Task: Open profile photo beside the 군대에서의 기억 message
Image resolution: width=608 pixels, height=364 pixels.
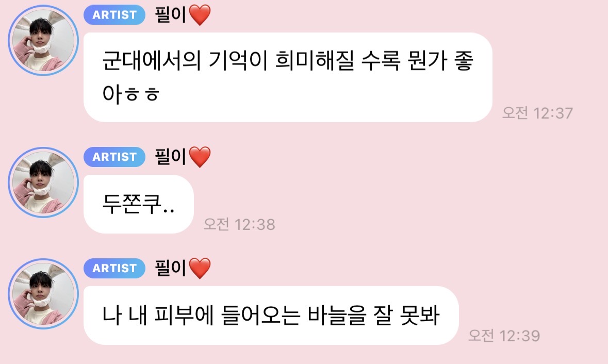Action: [x=43, y=40]
